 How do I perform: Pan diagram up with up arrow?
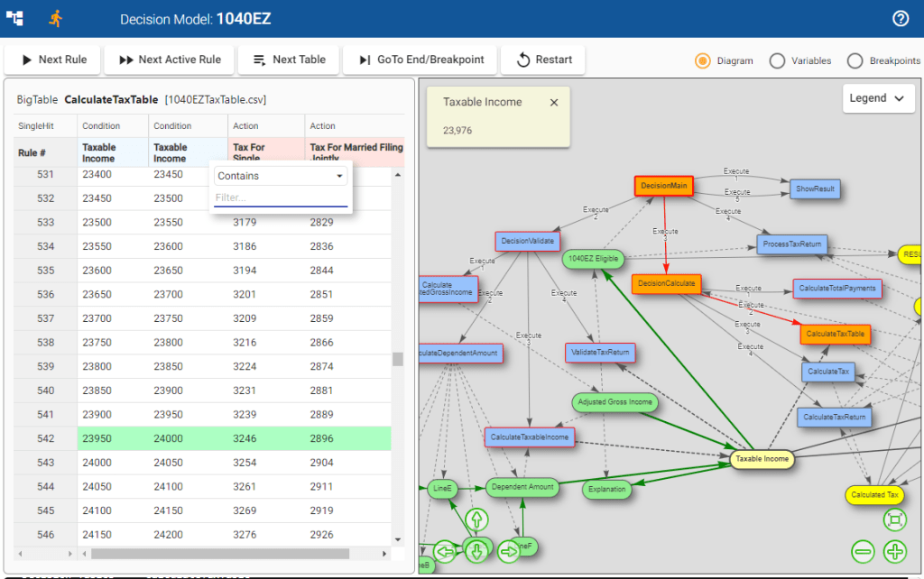476,519
